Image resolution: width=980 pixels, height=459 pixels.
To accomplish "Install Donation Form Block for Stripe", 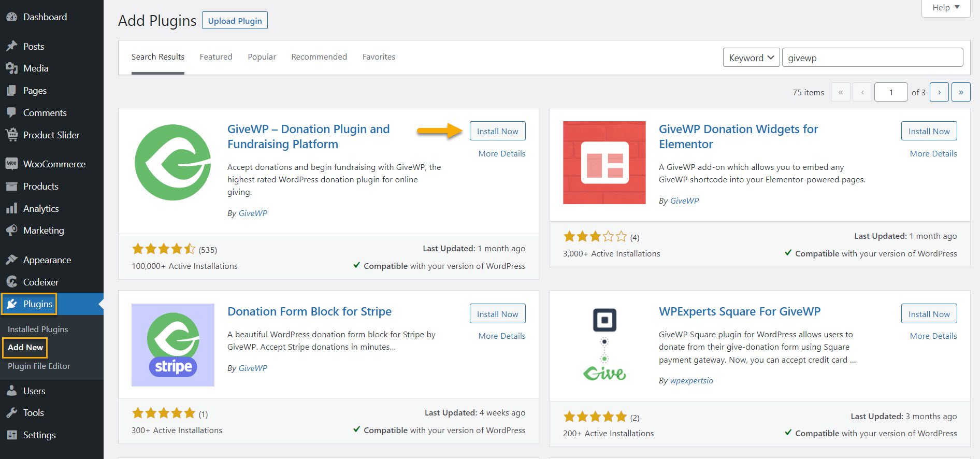I will pyautogui.click(x=497, y=313).
